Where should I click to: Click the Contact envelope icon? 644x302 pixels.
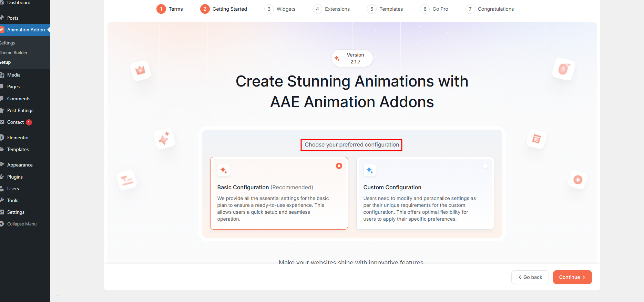tap(1, 122)
